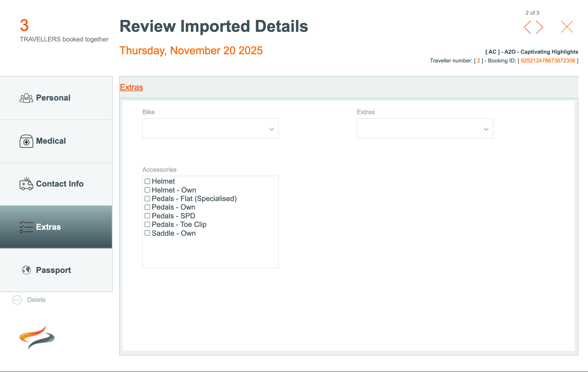Close the review dialog with X
Screen dimensions: 588x372
click(567, 27)
